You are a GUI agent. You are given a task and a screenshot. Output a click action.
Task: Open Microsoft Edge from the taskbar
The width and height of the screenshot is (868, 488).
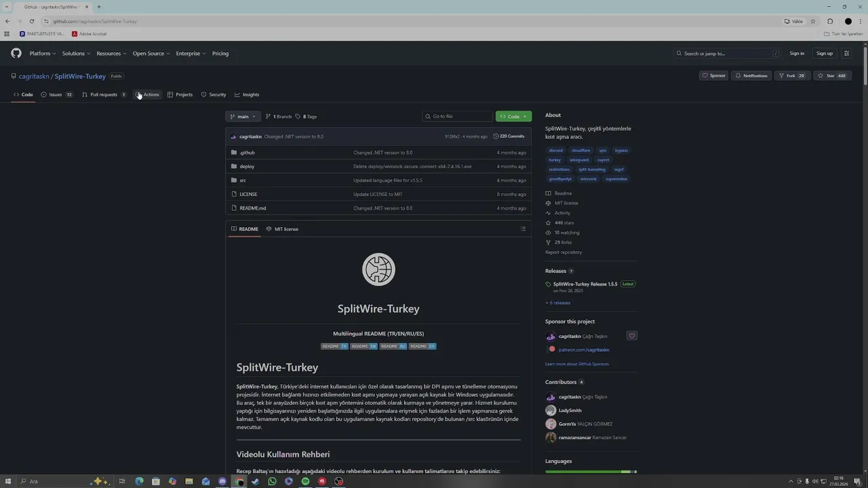139,481
